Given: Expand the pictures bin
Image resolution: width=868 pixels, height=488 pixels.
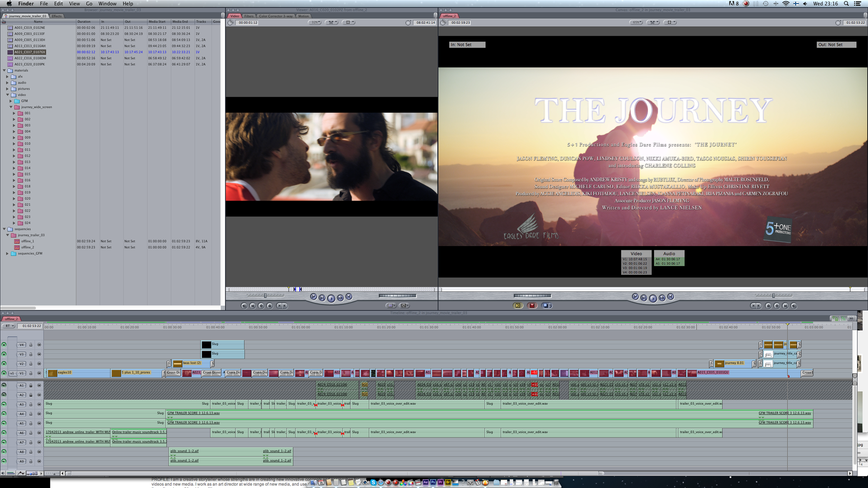Looking at the screenshot, I should tap(7, 89).
